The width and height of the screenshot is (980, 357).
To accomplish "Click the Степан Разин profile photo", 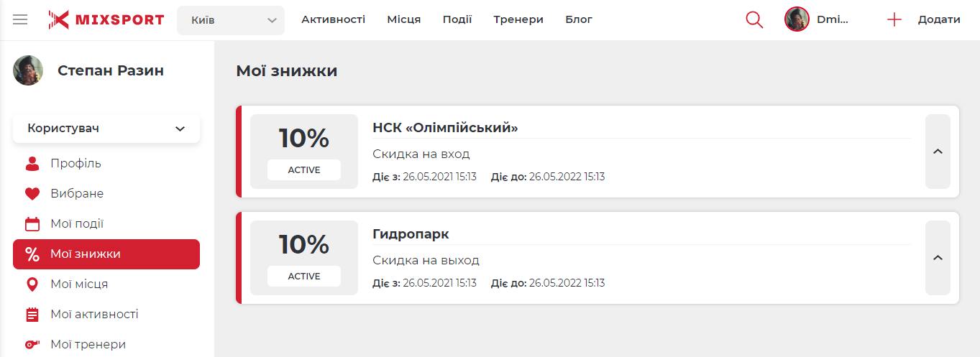I will point(28,70).
